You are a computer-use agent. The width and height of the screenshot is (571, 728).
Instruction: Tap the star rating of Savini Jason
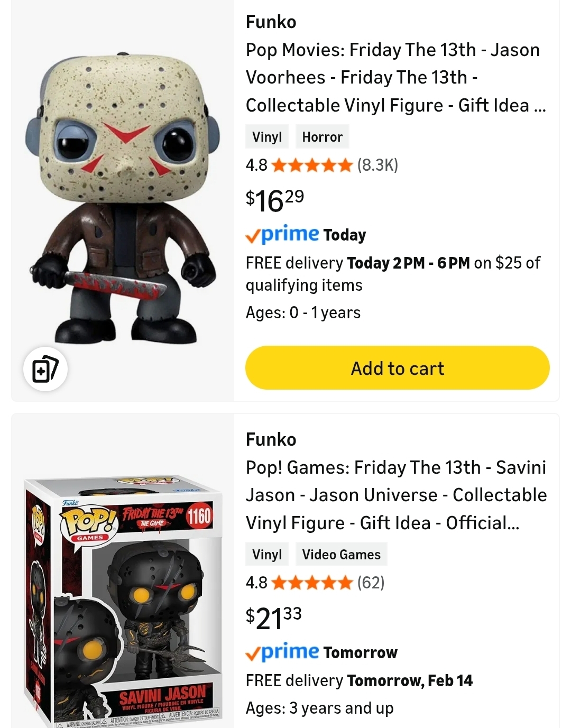pyautogui.click(x=312, y=583)
